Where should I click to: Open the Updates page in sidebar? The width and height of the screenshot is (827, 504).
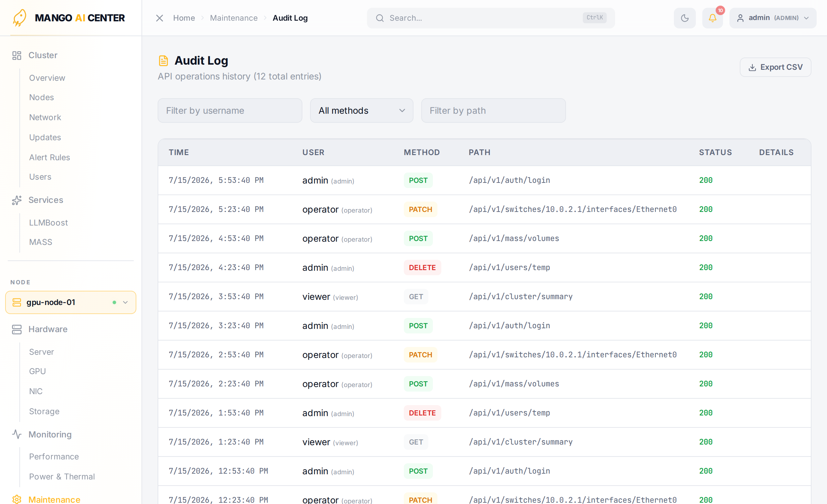click(45, 138)
